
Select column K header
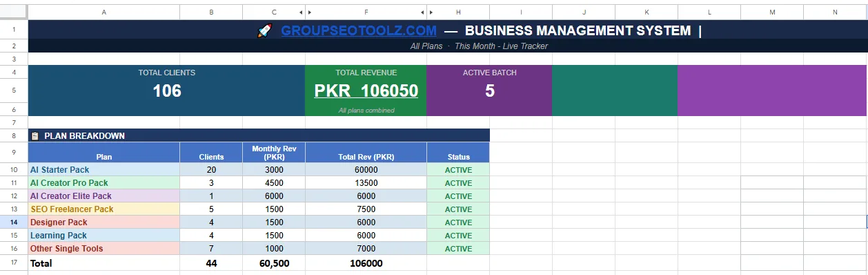pyautogui.click(x=647, y=12)
